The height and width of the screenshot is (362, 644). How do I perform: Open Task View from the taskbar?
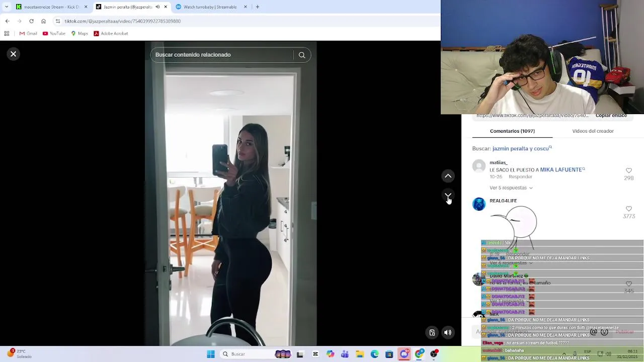[x=300, y=354]
